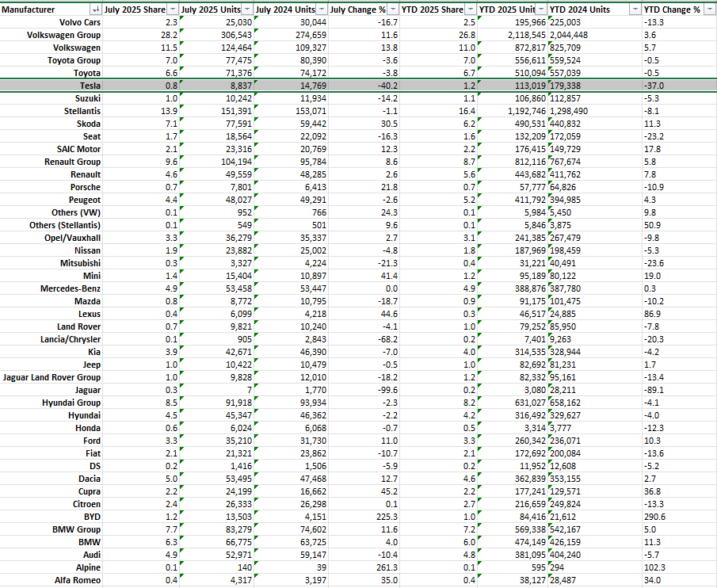Screen dimensions: 717x588
Task: Click Nissan's July 2024 units 25,002
Action: click(292, 250)
